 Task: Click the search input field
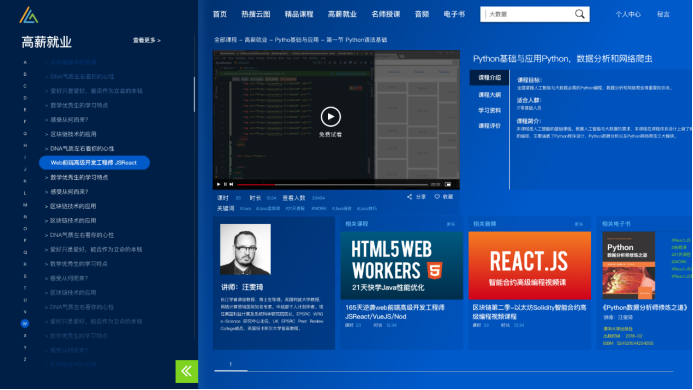pyautogui.click(x=528, y=14)
